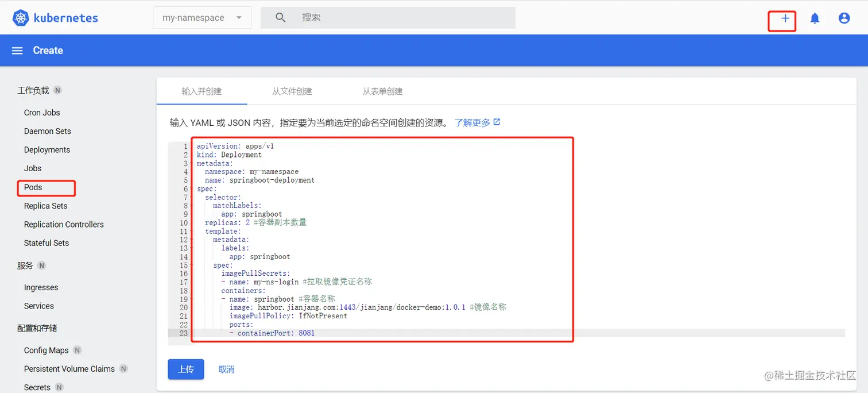Select the 工作负载 section heading

(x=33, y=90)
